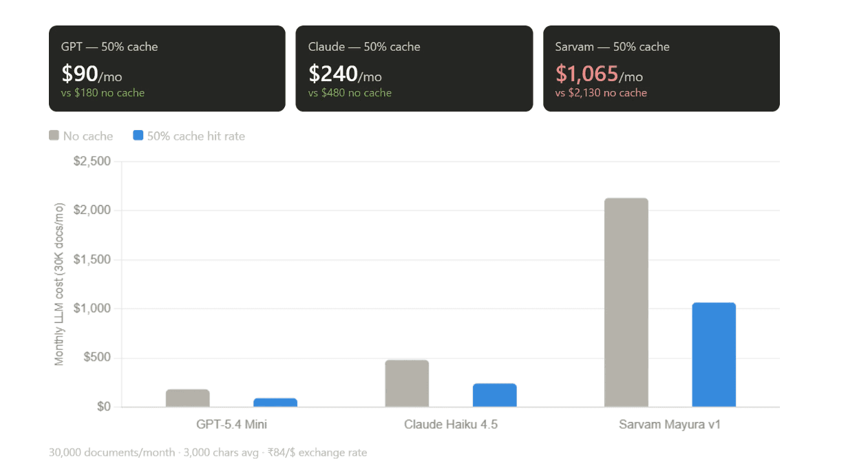Click GPT-5.4 Mini gray no-cache bar
868x464 pixels.
pyautogui.click(x=188, y=398)
